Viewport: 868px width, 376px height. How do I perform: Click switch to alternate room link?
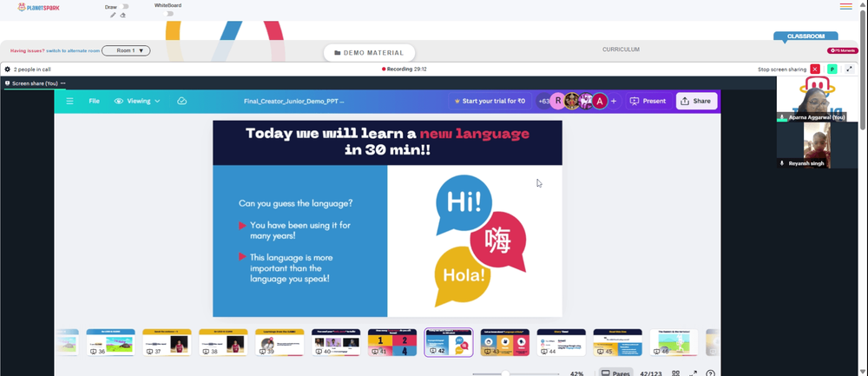[x=73, y=50]
